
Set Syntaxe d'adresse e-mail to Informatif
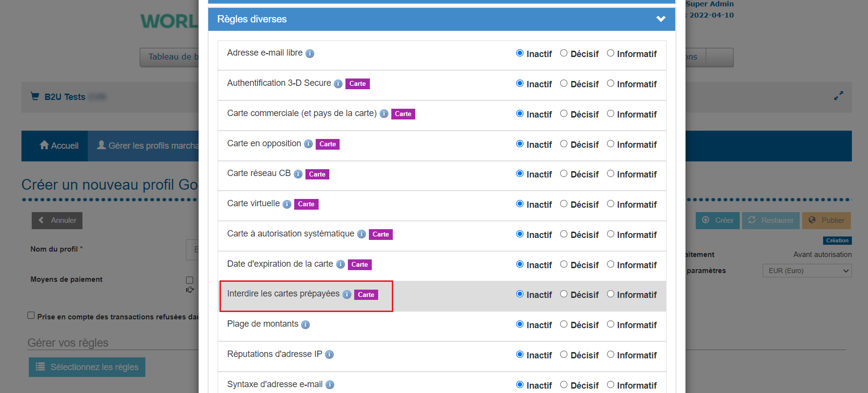coord(610,385)
